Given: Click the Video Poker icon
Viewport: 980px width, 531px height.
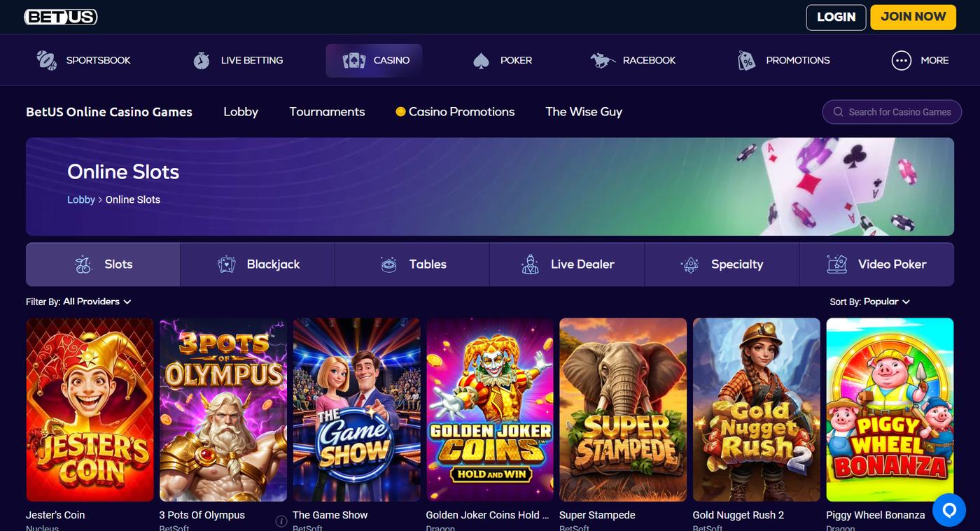Looking at the screenshot, I should coord(836,264).
